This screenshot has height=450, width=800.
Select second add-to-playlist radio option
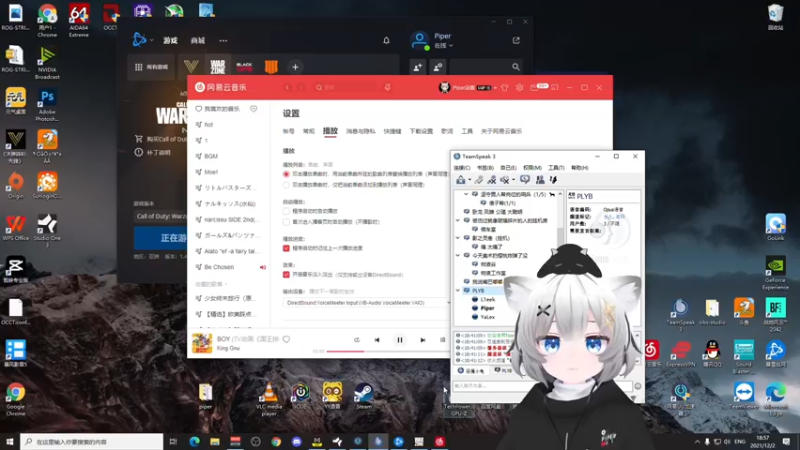[286, 185]
